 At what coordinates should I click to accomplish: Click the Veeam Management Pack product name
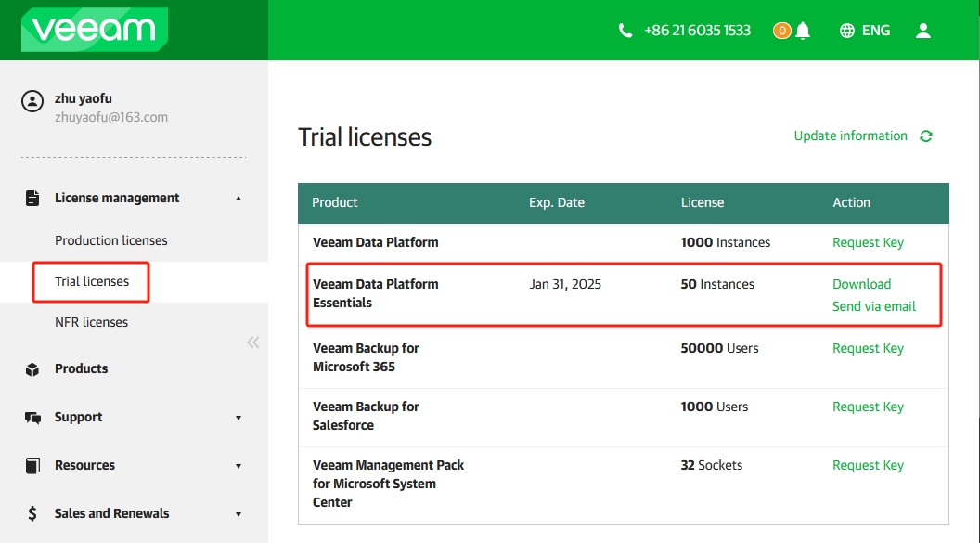click(x=388, y=484)
